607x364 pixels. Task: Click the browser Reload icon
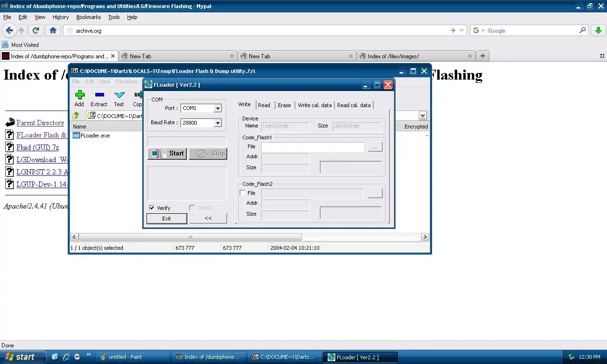pos(36,30)
